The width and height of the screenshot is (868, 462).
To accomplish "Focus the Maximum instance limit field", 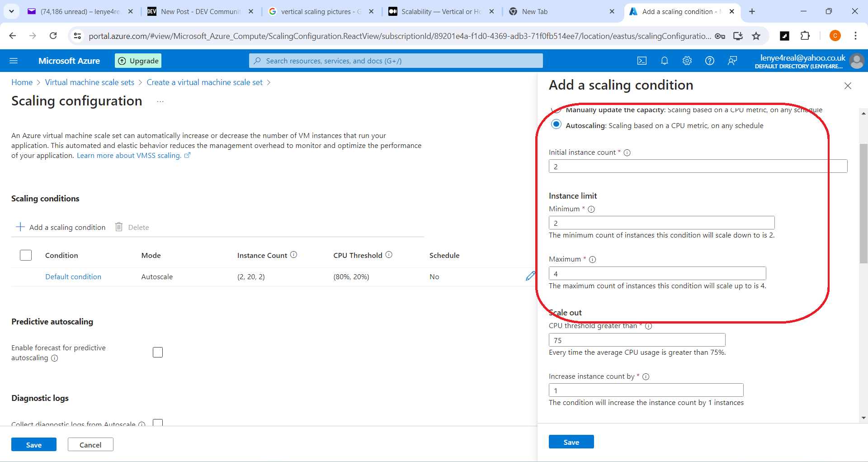I will point(657,273).
